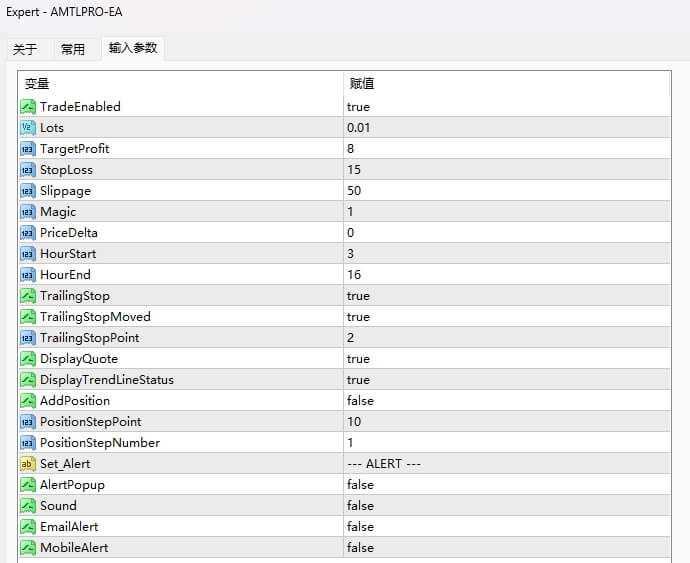Screen dimensions: 690x563
Task: Select the 输入参数 tab
Action: click(x=133, y=48)
